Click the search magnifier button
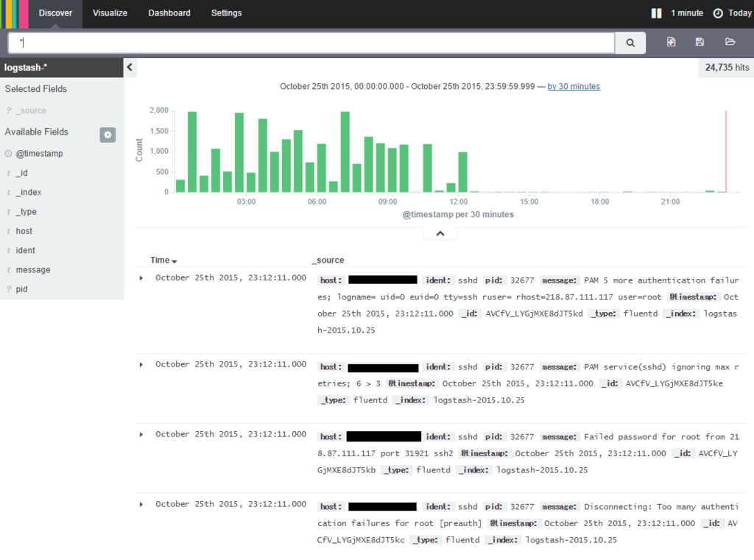Viewport: 754px width, 560px height. click(630, 43)
